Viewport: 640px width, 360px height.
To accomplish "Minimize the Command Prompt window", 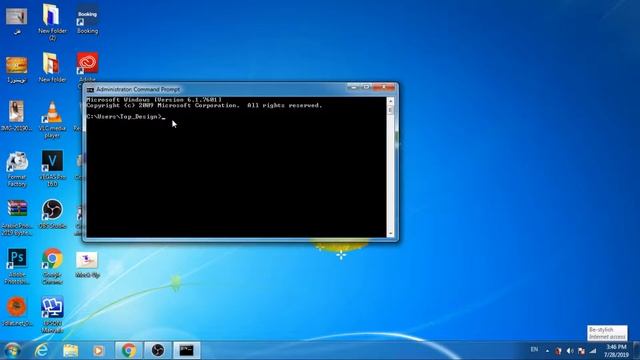I will (x=354, y=87).
